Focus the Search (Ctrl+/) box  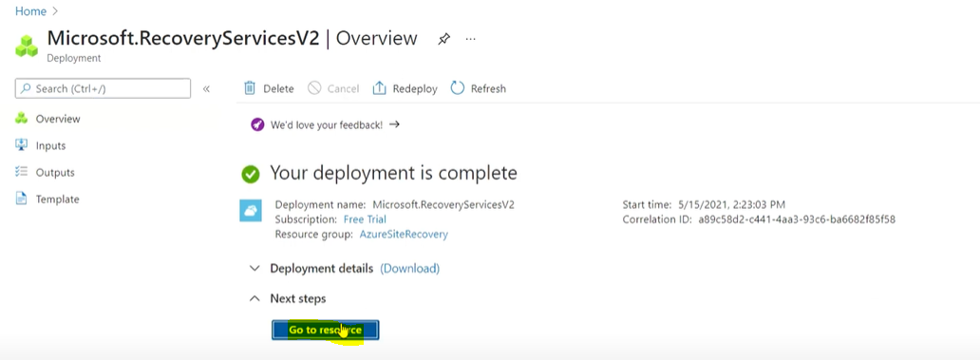pos(103,88)
